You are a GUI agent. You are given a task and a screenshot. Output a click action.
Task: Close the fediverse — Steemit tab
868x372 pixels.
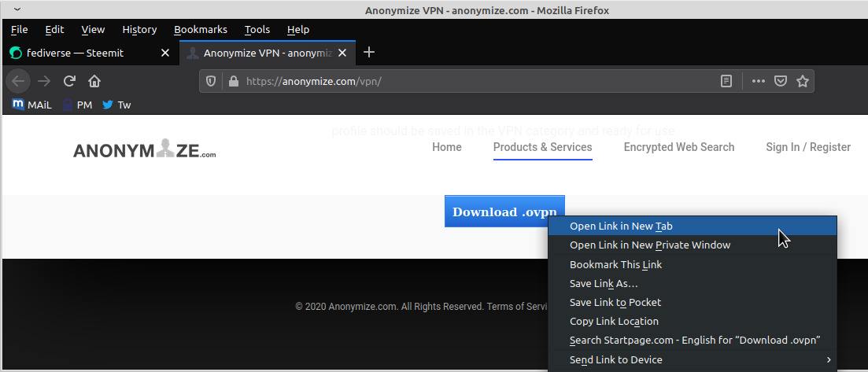point(165,53)
